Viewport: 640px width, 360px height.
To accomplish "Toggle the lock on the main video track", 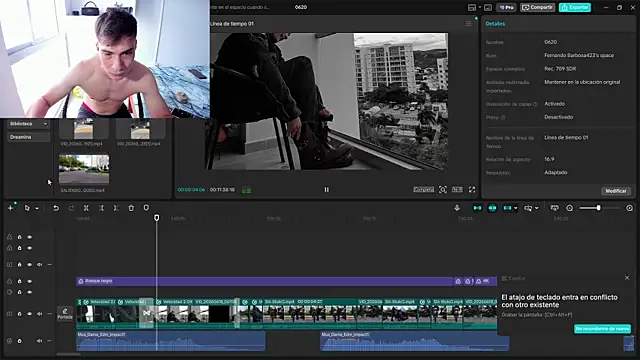I will 19,314.
